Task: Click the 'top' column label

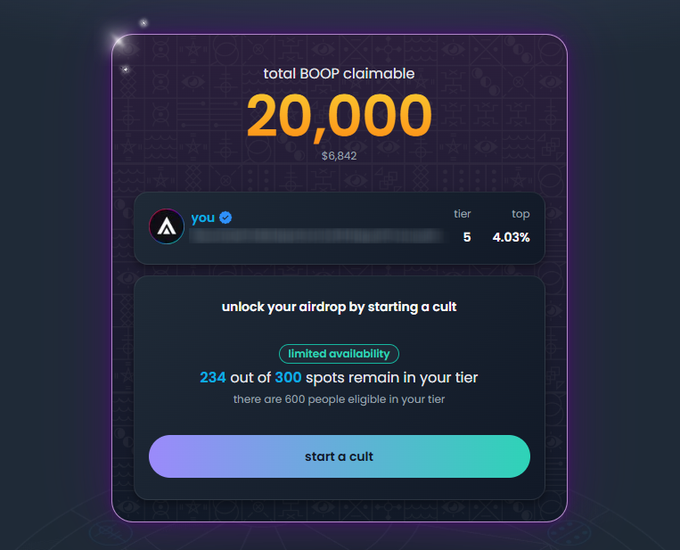Action: coord(520,214)
